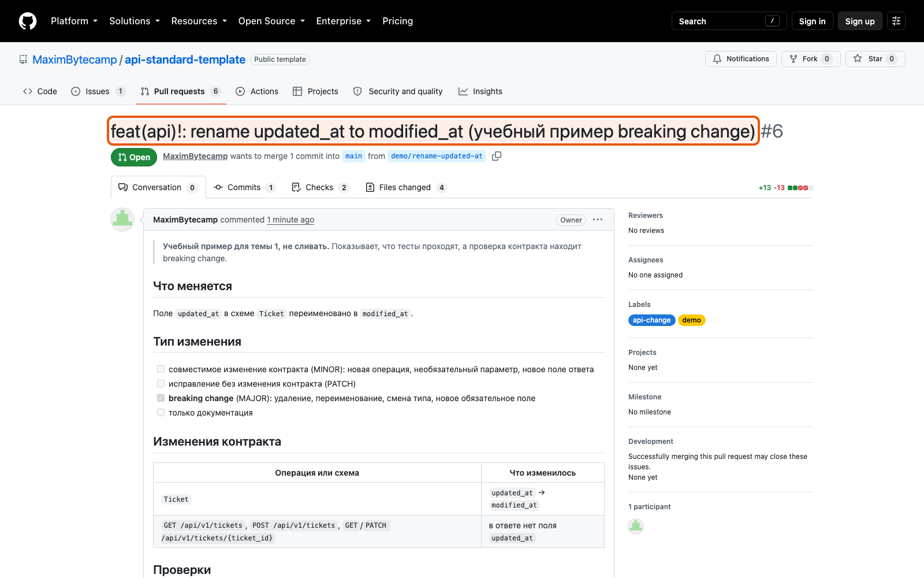Copy the branch name demo/rename-updated-at
The height and width of the screenshot is (578, 924).
(497, 156)
